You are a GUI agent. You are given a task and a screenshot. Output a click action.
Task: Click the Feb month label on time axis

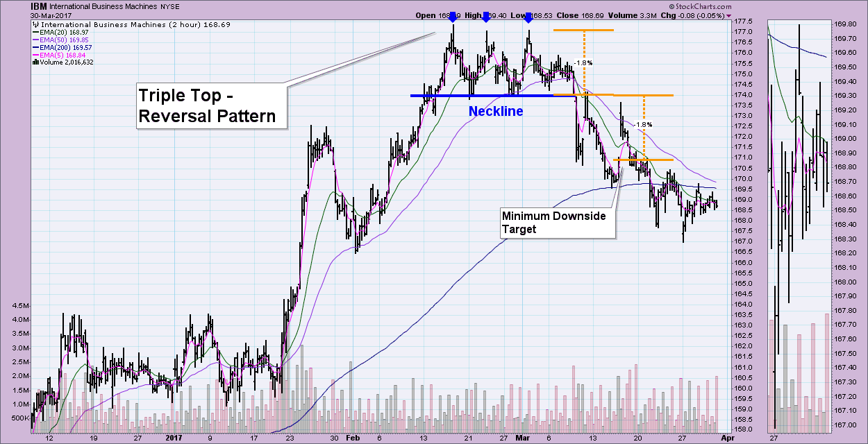pyautogui.click(x=351, y=438)
